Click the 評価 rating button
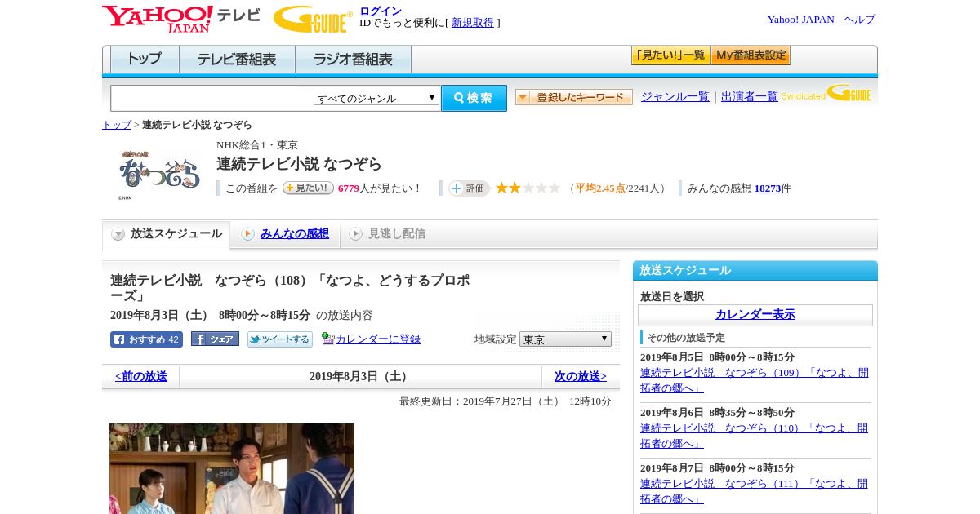Screen dimensions: 980x514 coord(469,188)
